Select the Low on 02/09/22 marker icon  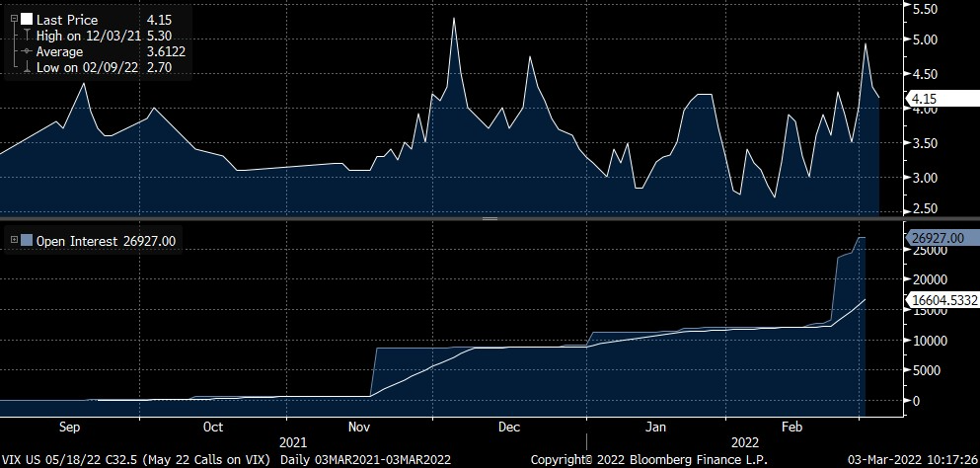click(26, 67)
